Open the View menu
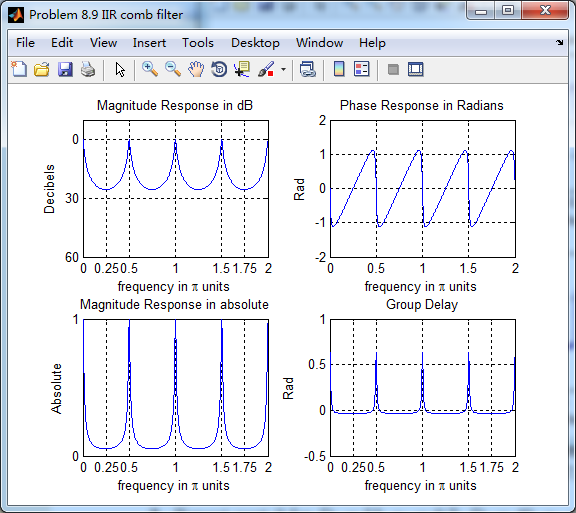The width and height of the screenshot is (576, 513). (x=103, y=43)
